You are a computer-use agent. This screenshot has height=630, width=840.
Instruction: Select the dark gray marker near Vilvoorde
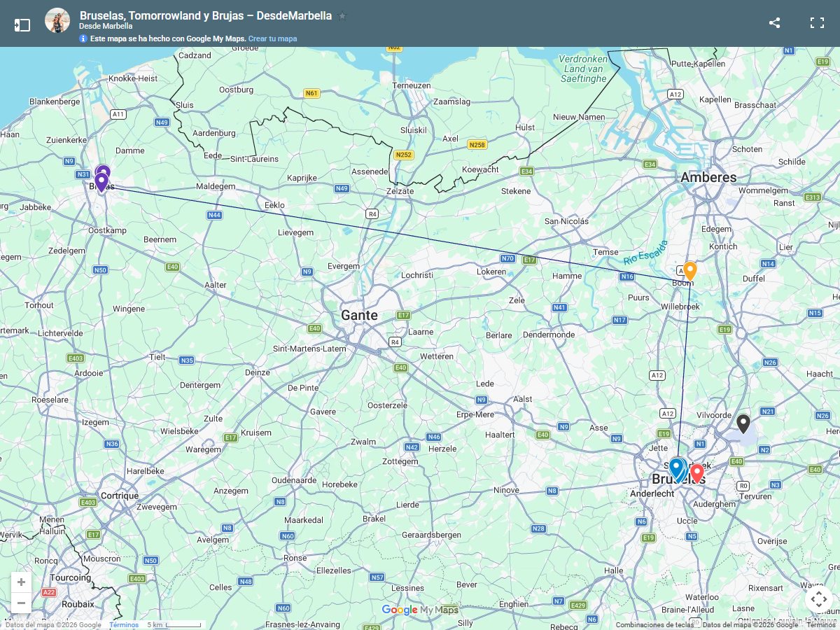click(743, 423)
